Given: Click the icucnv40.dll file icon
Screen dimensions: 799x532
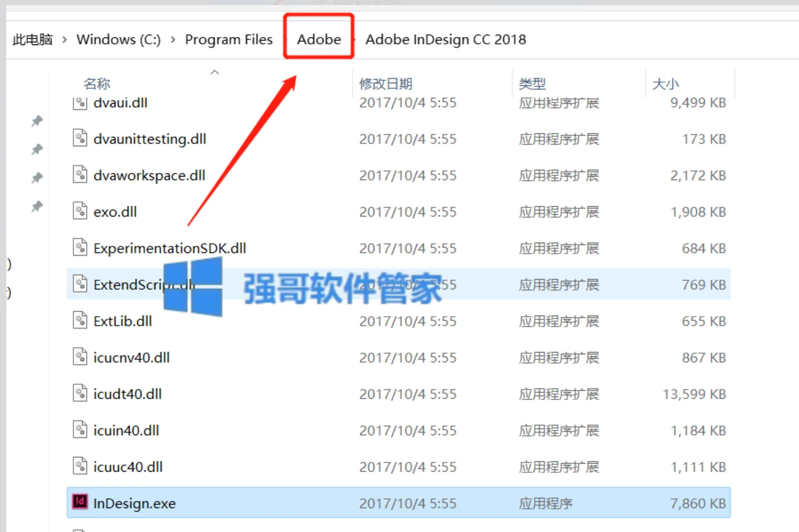Looking at the screenshot, I should 80,357.
